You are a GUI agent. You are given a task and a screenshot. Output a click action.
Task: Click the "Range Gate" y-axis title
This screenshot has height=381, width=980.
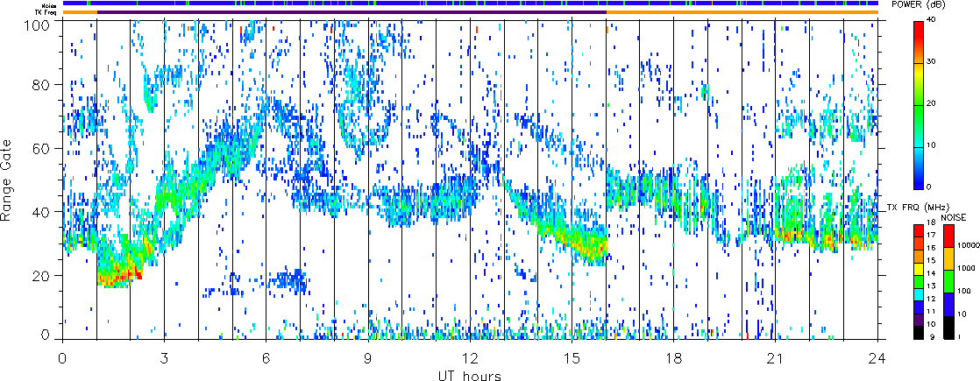pos(7,181)
